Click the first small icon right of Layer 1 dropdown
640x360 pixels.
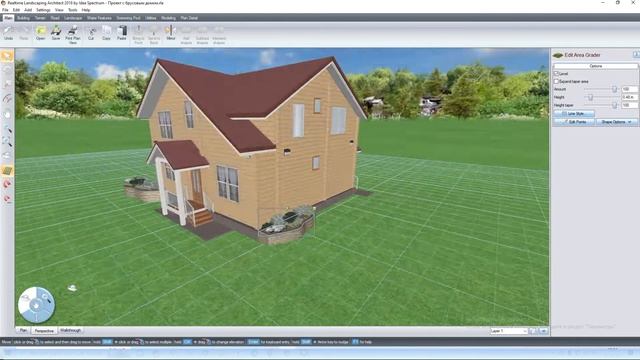(x=533, y=331)
